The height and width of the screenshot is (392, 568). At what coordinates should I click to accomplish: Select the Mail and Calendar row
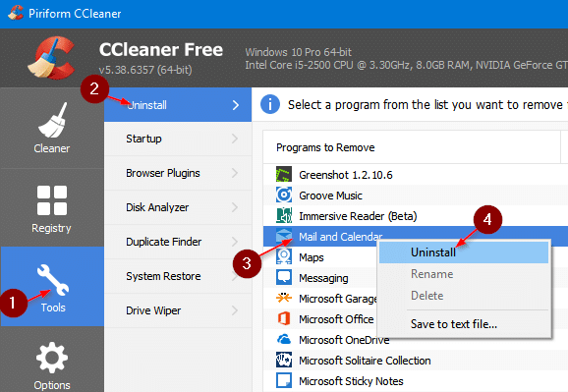[416, 237]
